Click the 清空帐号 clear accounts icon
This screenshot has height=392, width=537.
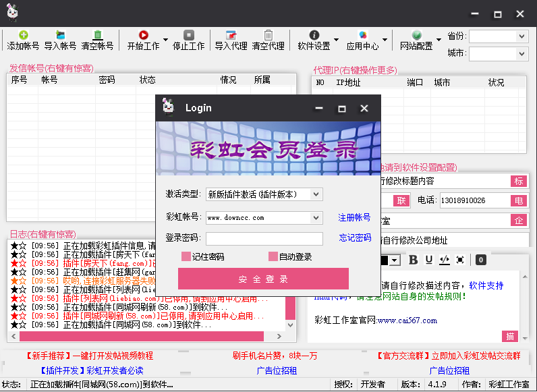97,35
